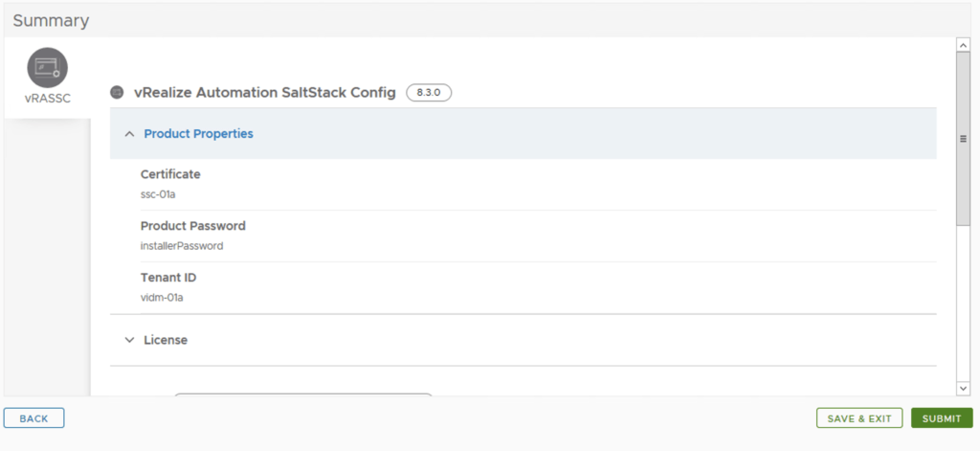The height and width of the screenshot is (451, 980).
Task: Click the vertical scrollbar thumb
Action: tap(964, 138)
